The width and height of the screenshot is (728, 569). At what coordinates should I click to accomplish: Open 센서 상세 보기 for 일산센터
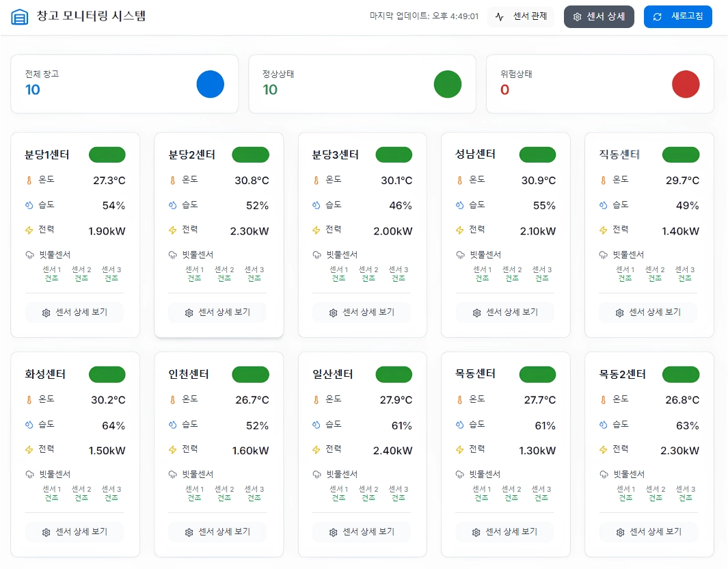(362, 532)
